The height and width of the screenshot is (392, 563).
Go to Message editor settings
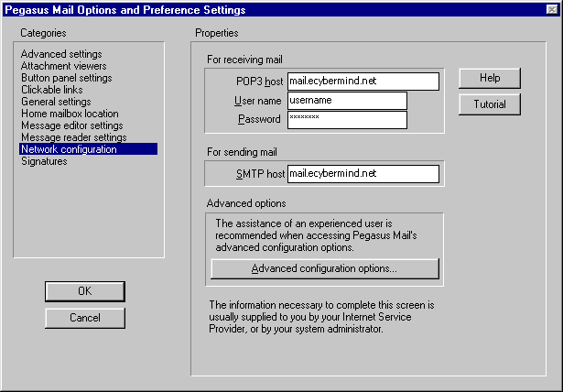71,125
